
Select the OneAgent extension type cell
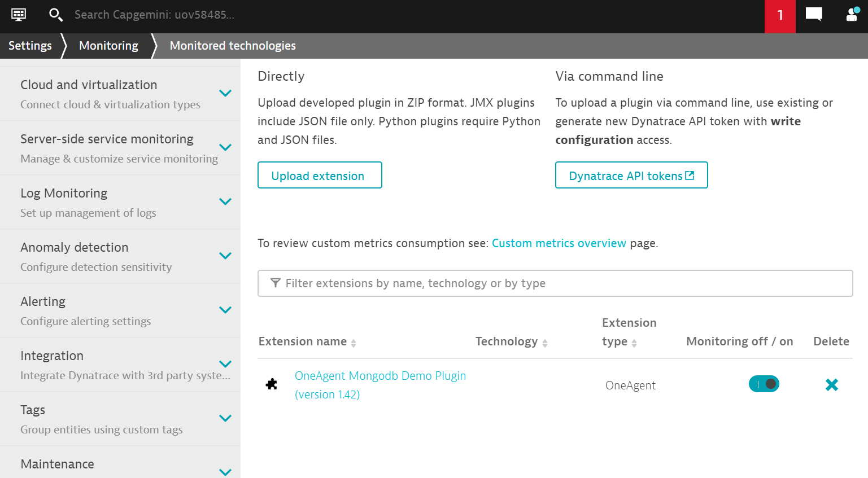click(630, 385)
